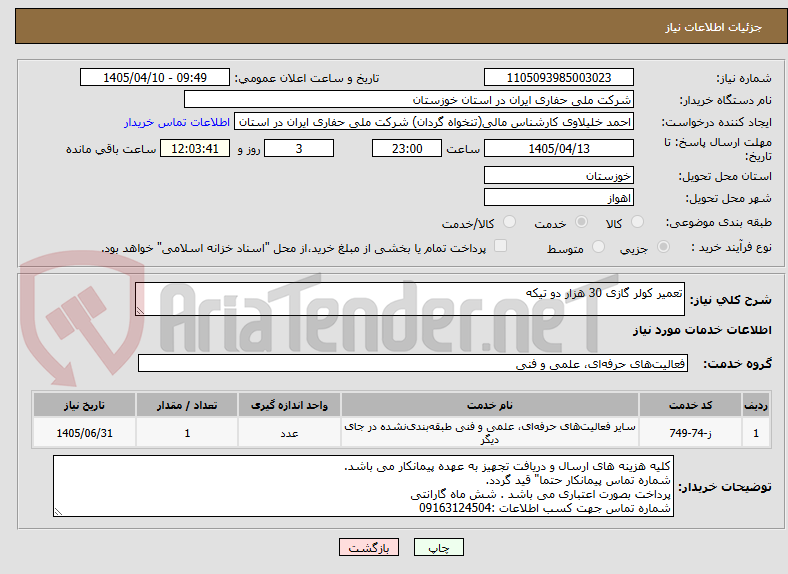Select the خدمت radio button
Image resolution: width=788 pixels, height=574 pixels.
581,222
